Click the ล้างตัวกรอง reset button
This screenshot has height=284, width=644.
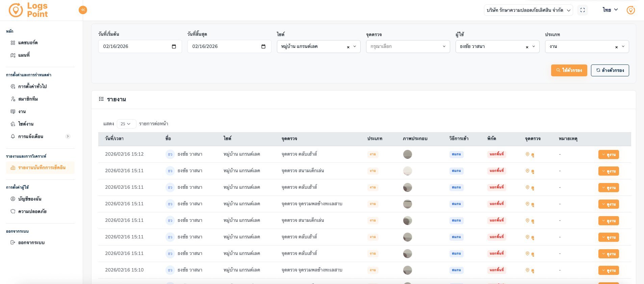[610, 70]
